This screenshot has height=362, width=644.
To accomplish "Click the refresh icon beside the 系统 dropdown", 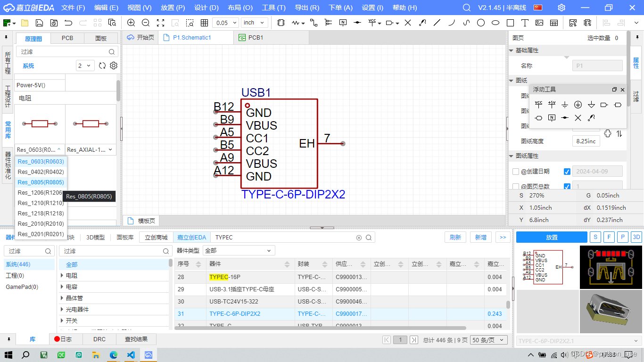I will click(x=102, y=66).
